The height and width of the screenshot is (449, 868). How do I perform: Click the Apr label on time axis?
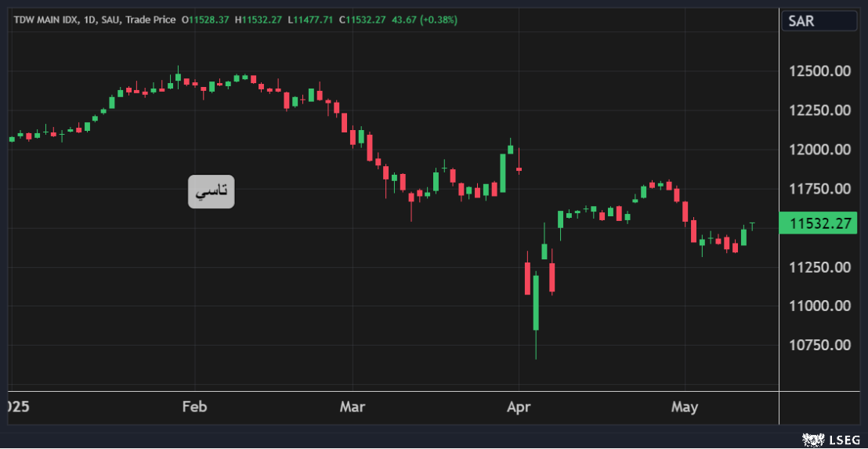[519, 407]
